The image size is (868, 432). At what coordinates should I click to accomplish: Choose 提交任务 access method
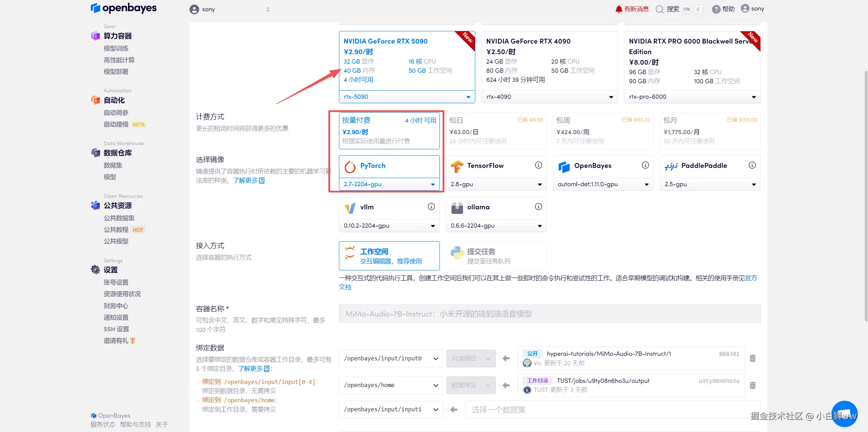coord(496,256)
